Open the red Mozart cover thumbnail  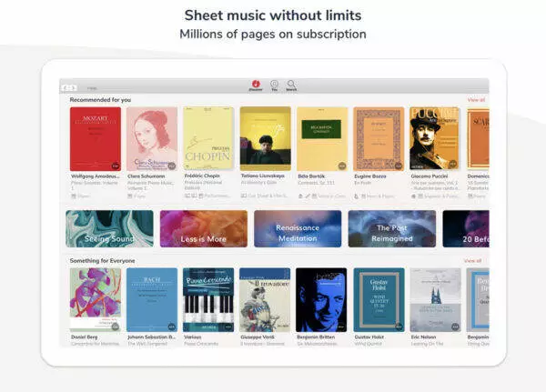(96, 139)
